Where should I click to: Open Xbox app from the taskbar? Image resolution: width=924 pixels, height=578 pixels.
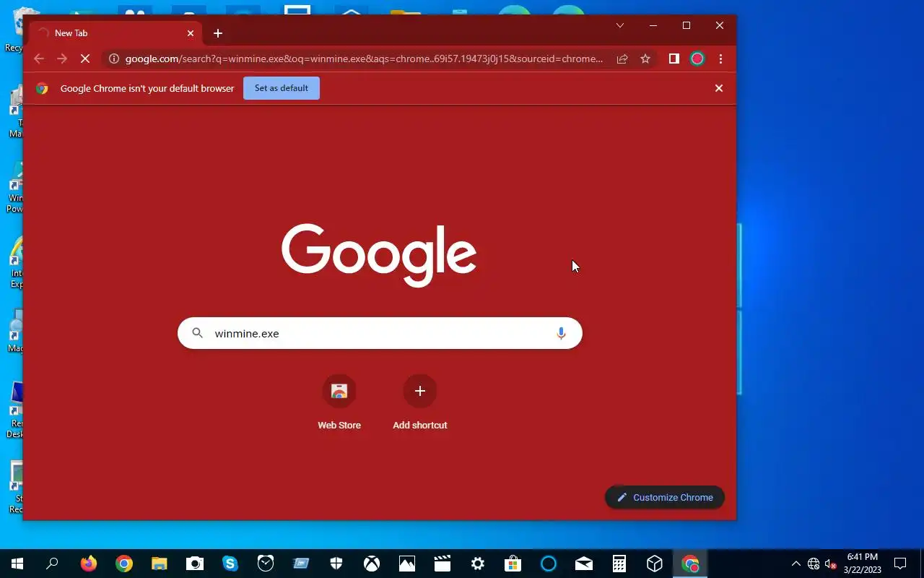click(372, 564)
